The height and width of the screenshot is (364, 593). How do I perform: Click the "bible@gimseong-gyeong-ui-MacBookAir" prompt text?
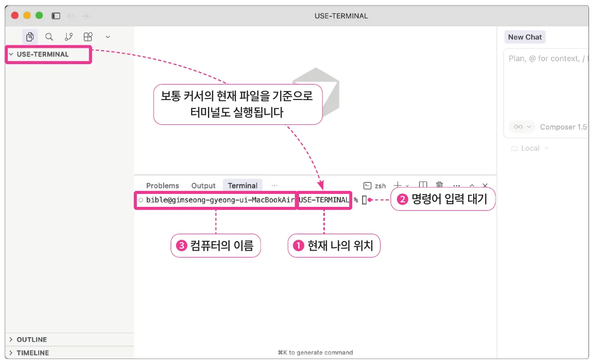pyautogui.click(x=220, y=200)
